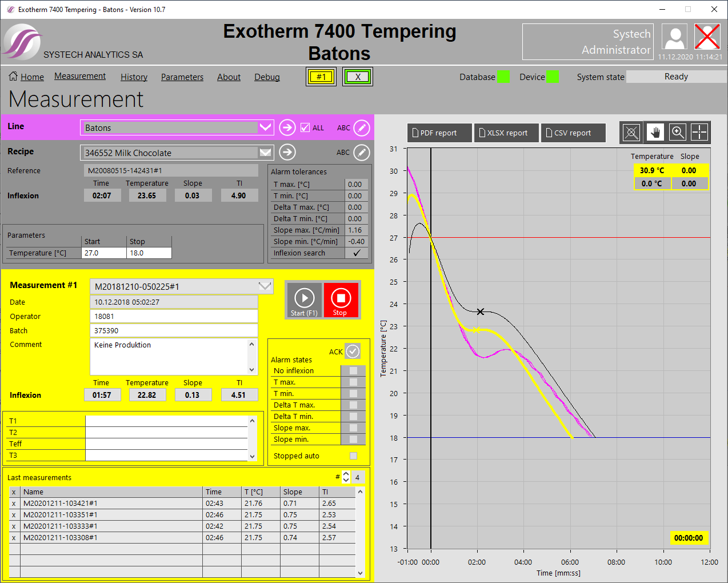Click the arrow button next to Line Batons
Image resolution: width=728 pixels, height=583 pixels.
[287, 127]
